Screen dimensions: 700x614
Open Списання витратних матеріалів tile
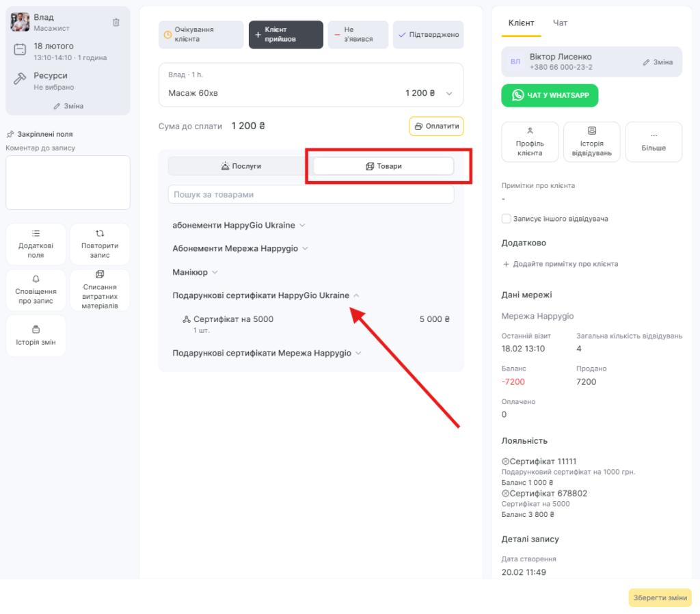tap(100, 290)
